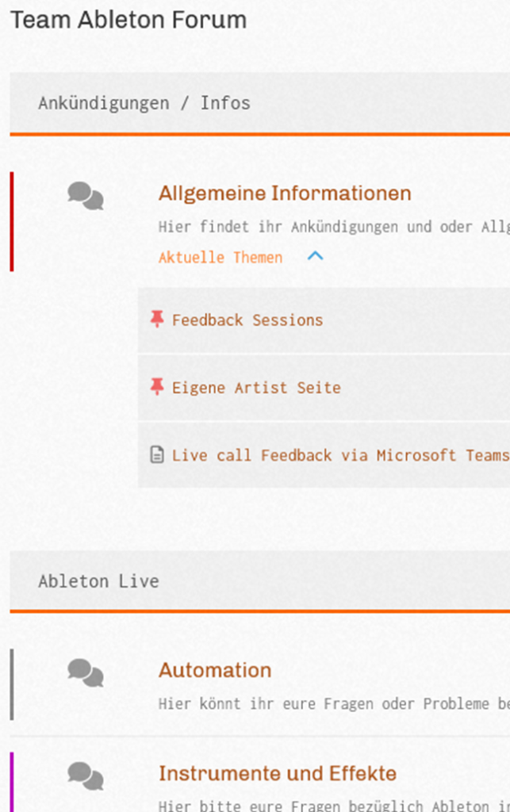510x812 pixels.
Task: Click the document icon beside Live call Feedback
Action: click(157, 454)
